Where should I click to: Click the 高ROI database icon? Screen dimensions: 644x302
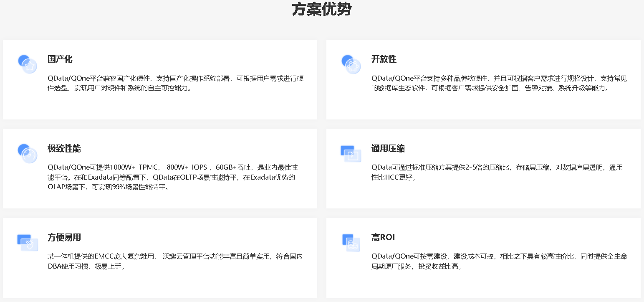(x=351, y=243)
